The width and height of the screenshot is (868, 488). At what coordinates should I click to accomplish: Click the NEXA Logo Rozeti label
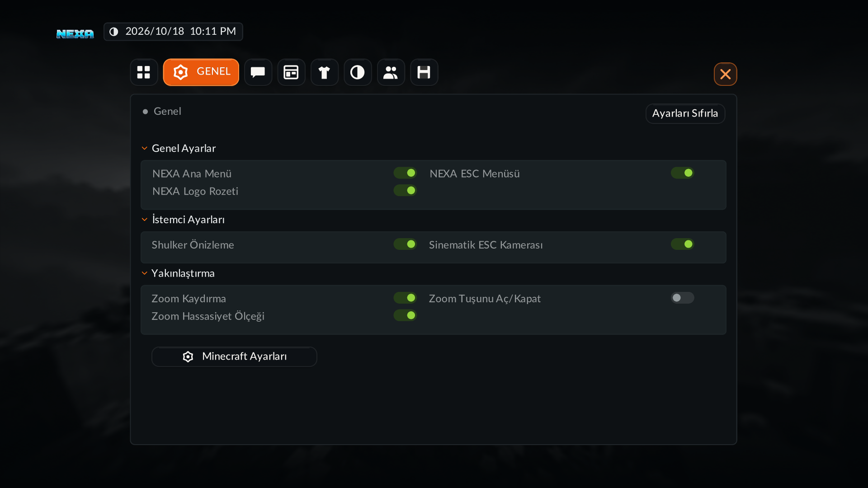coord(195,192)
